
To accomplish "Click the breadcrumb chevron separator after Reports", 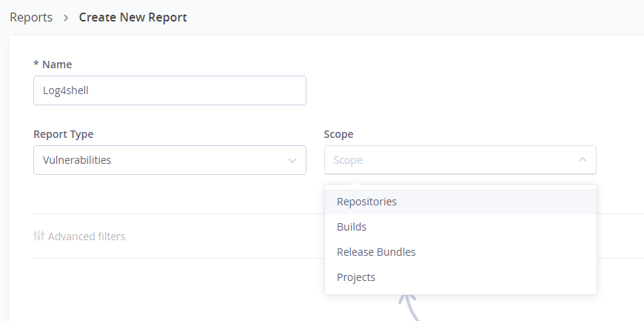I will tap(66, 18).
